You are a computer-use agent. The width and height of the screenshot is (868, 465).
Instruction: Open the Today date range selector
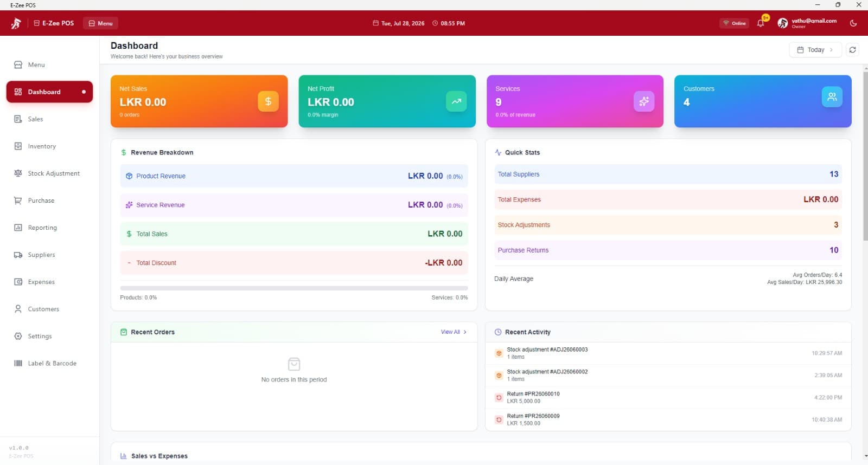pos(815,50)
